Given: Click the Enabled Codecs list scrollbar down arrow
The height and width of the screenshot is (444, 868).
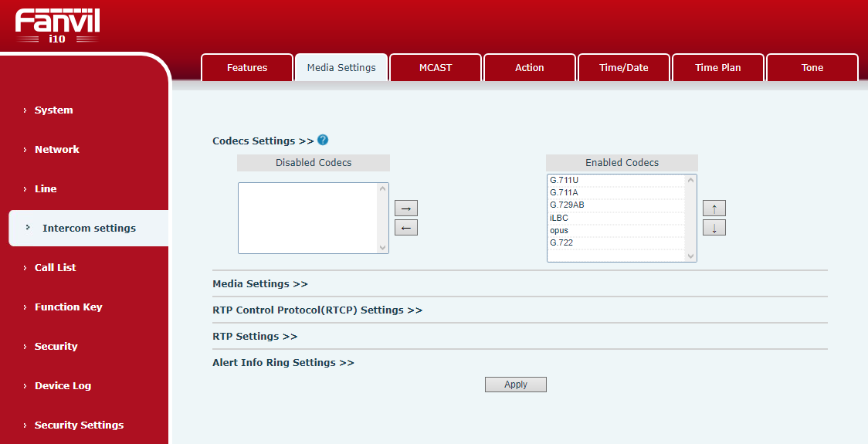Looking at the screenshot, I should [x=690, y=256].
